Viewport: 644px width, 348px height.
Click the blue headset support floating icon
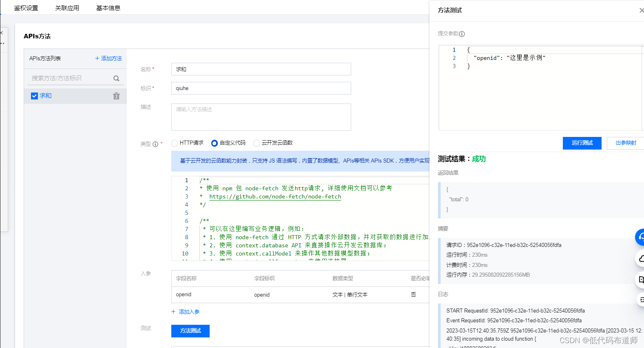[640, 237]
